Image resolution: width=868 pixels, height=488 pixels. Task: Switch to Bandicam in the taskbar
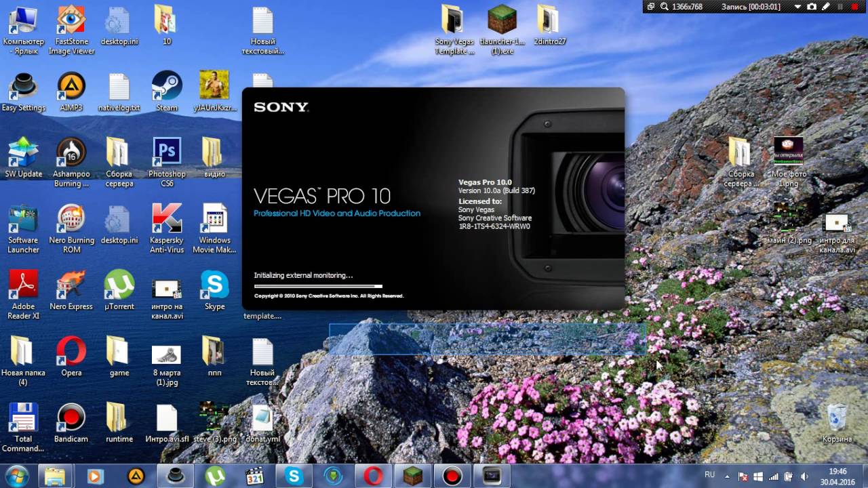[x=452, y=476]
